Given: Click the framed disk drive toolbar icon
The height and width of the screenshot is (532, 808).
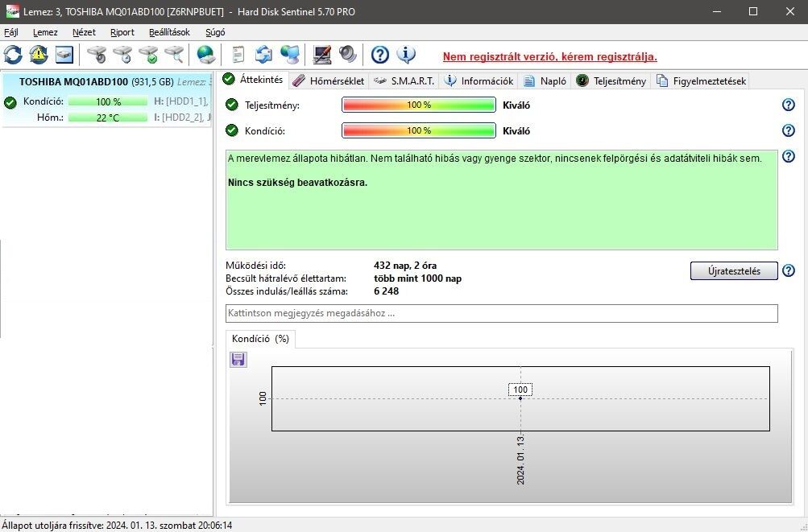Looking at the screenshot, I should [x=64, y=55].
